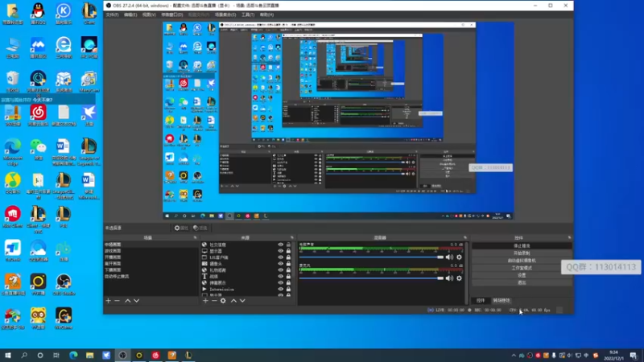Launch the WeGame desktop shortcut
The width and height of the screenshot is (644, 362).
coord(64,318)
